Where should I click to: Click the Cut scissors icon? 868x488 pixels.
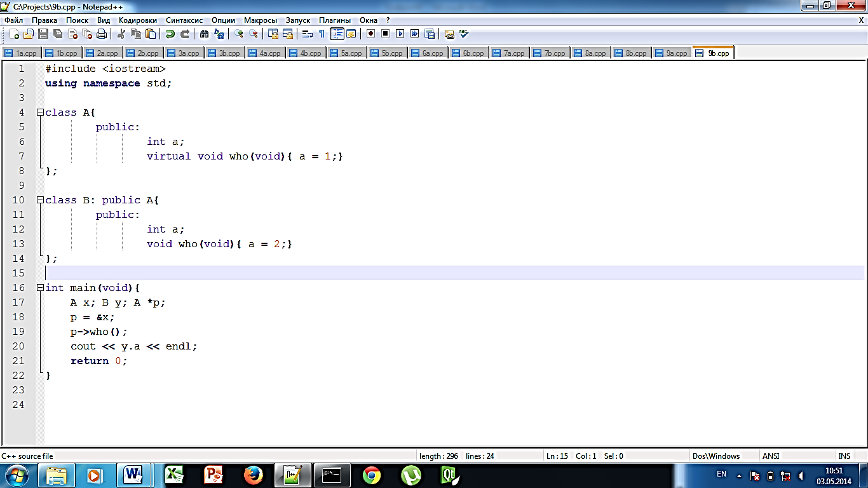121,34
